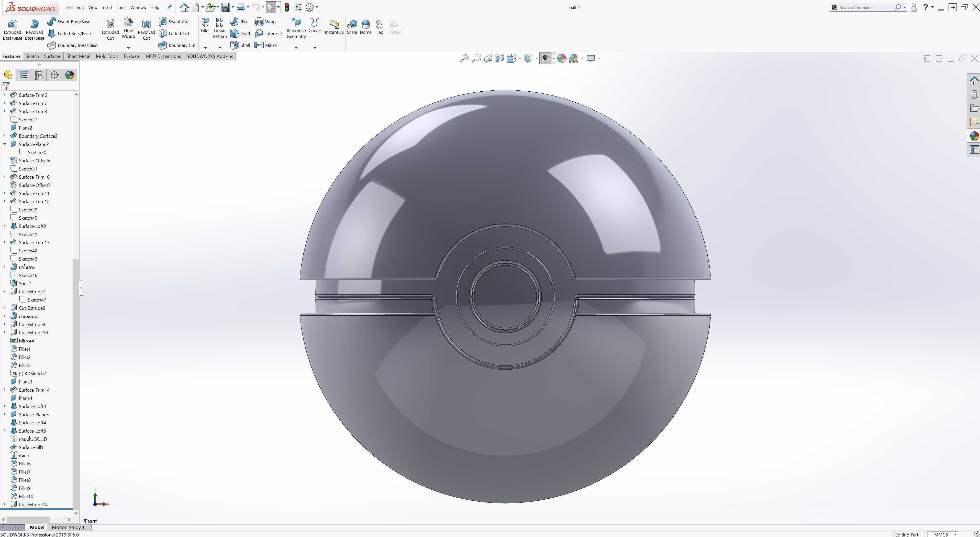980x537 pixels.
Task: Click the rebuild traffic light icon
Action: 286,7
